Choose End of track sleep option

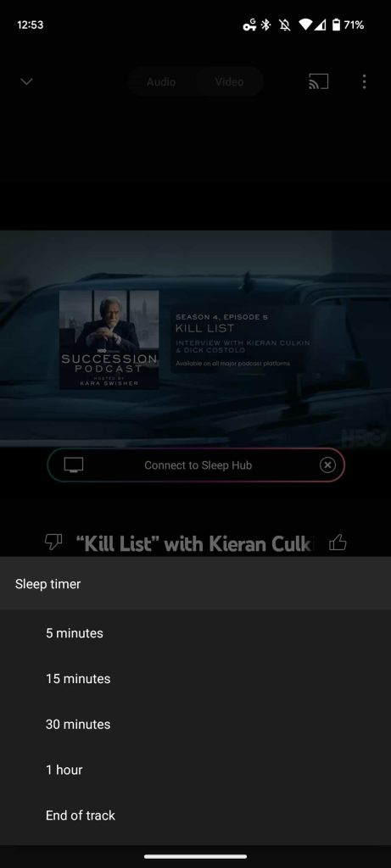tap(195, 815)
